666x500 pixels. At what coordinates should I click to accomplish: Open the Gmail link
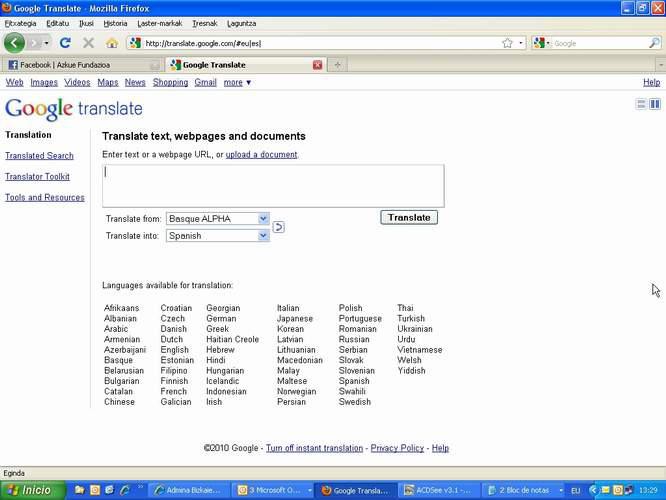(x=206, y=82)
